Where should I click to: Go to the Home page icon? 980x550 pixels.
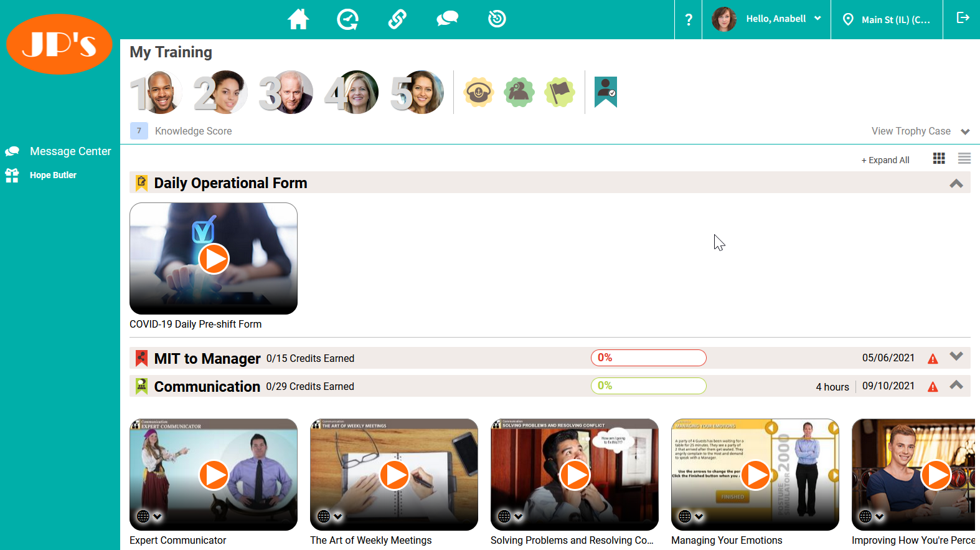point(298,19)
